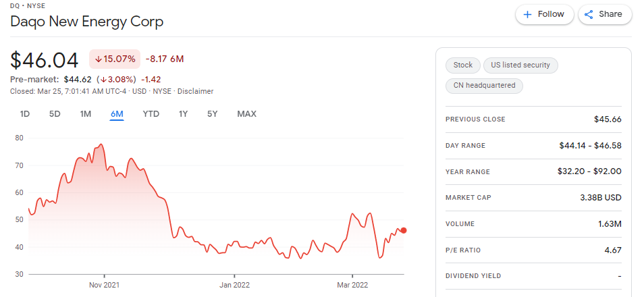
Task: Click the Share button
Action: pos(605,14)
